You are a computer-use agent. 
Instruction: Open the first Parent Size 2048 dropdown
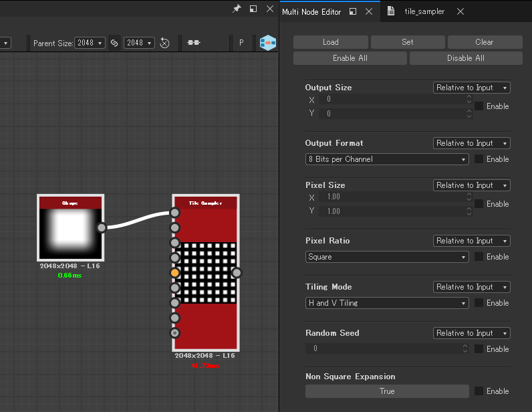click(x=90, y=43)
